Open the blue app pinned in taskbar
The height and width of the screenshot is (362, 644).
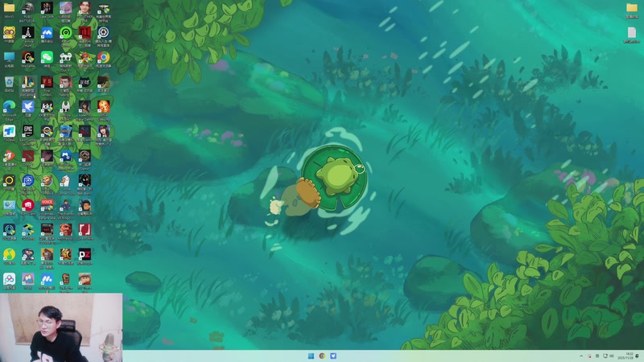pyautogui.click(x=333, y=356)
